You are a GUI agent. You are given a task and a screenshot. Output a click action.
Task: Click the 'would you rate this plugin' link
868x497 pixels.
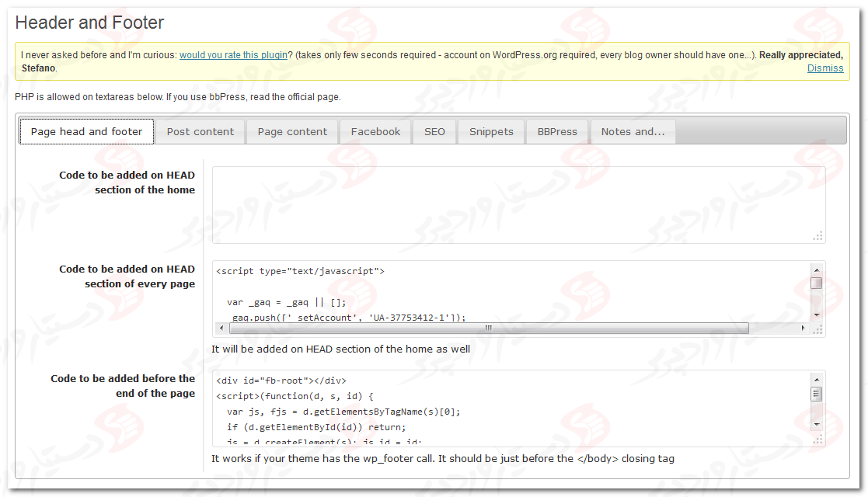233,55
